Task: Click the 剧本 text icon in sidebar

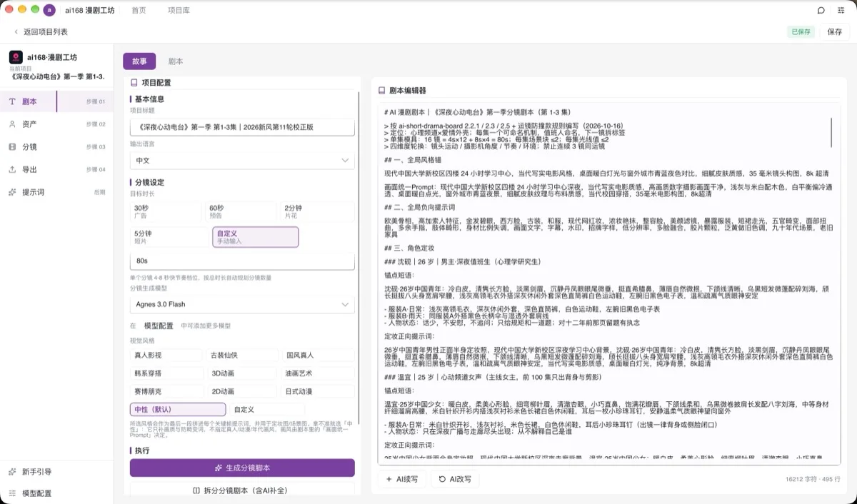Action: 12,101
